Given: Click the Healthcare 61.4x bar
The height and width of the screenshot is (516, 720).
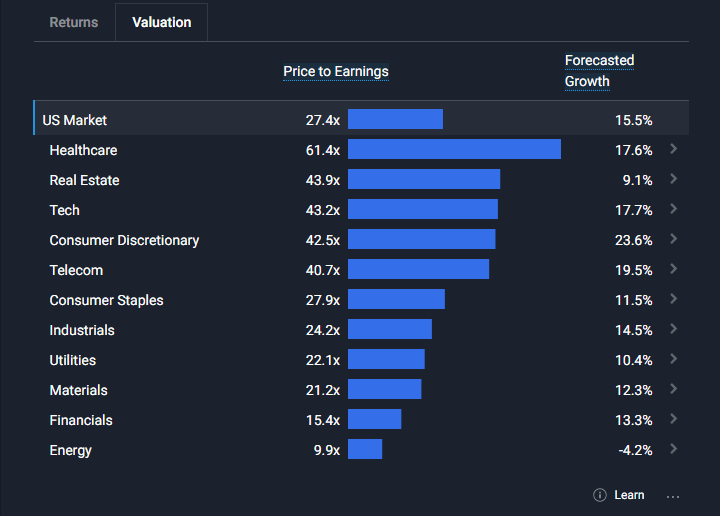Looking at the screenshot, I should 454,149.
